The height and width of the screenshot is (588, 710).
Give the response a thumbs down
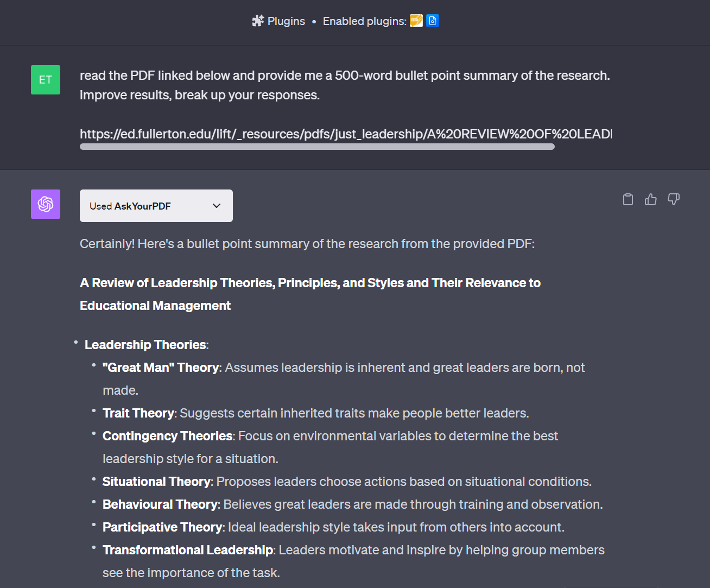point(674,199)
